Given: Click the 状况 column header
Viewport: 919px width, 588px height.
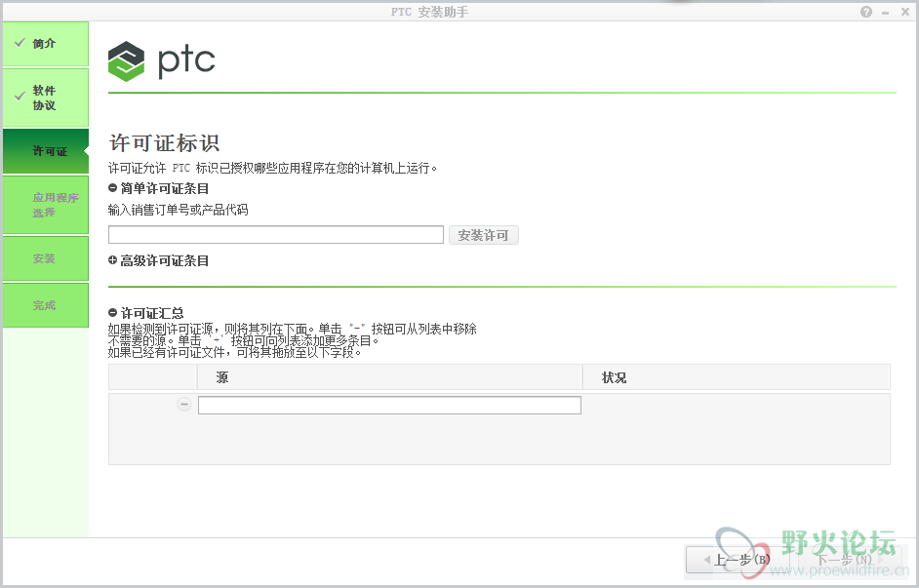Looking at the screenshot, I should [x=737, y=377].
